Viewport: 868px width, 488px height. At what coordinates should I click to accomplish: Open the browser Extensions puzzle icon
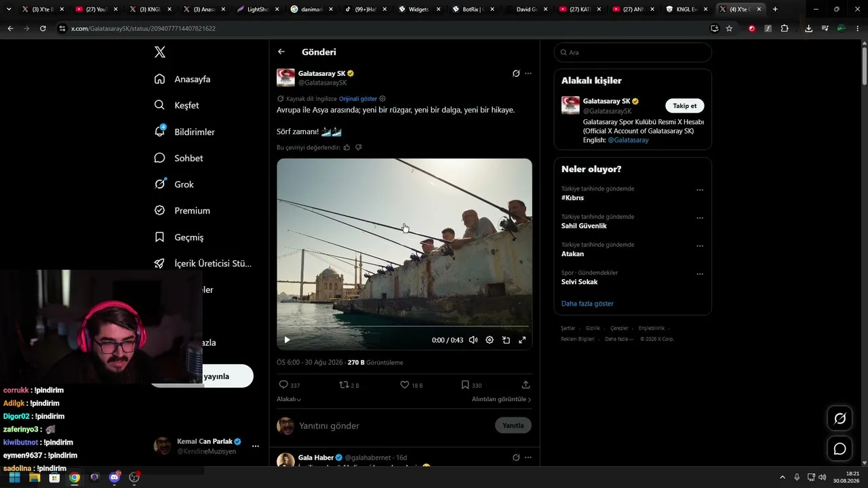pyautogui.click(x=785, y=28)
